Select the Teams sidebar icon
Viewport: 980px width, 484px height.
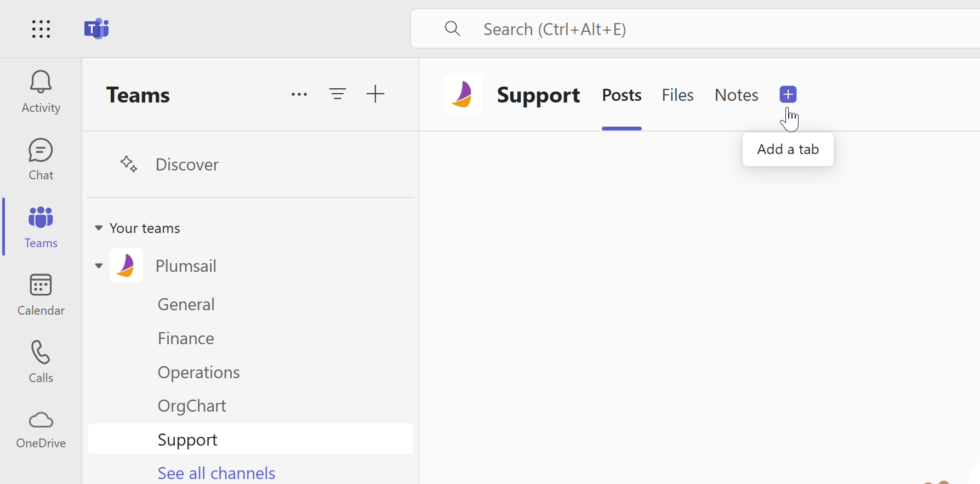41,227
